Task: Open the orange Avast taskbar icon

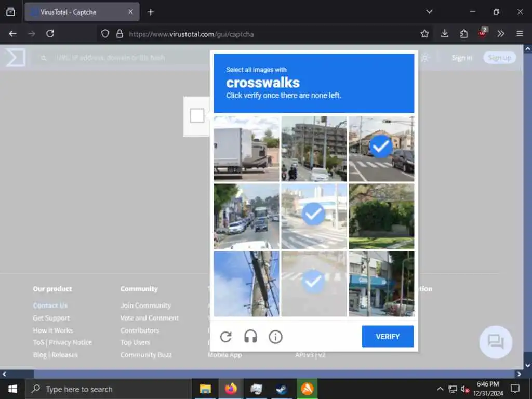Action: (x=307, y=389)
